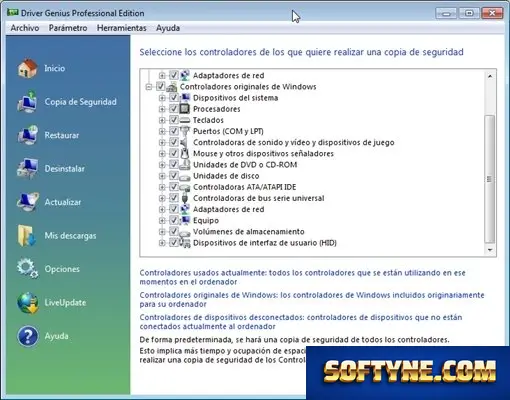
Task: Expand the Dispositivos del sistema node
Action: pyautogui.click(x=162, y=98)
